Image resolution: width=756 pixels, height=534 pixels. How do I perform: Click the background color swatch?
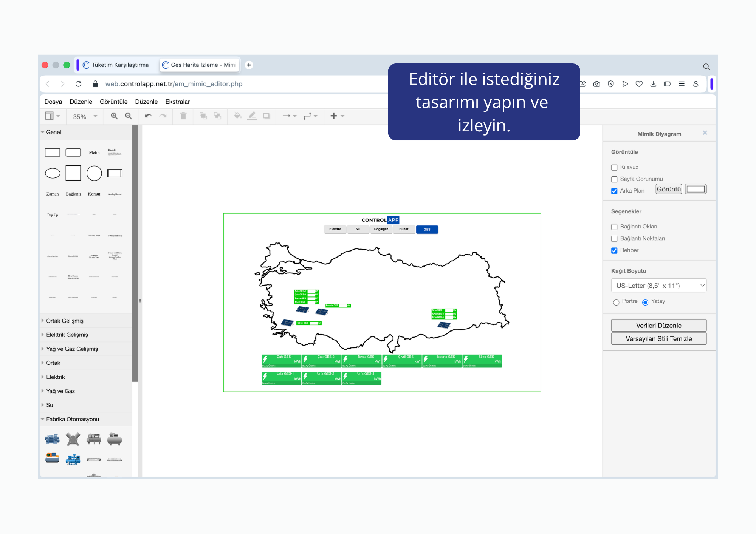tap(696, 189)
